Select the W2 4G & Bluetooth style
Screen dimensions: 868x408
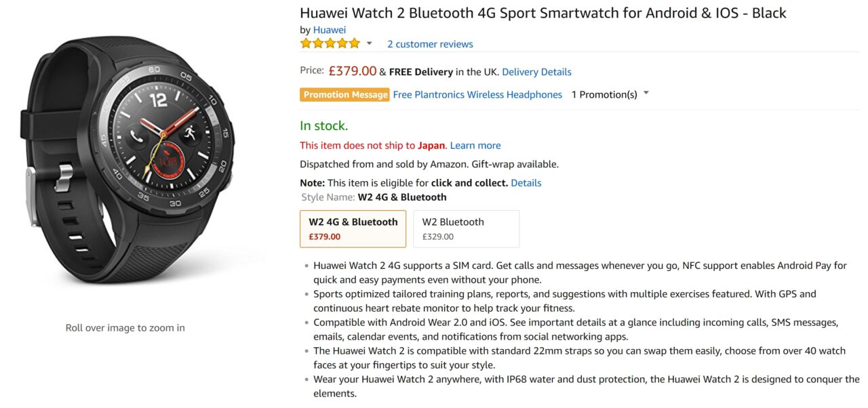(x=353, y=228)
